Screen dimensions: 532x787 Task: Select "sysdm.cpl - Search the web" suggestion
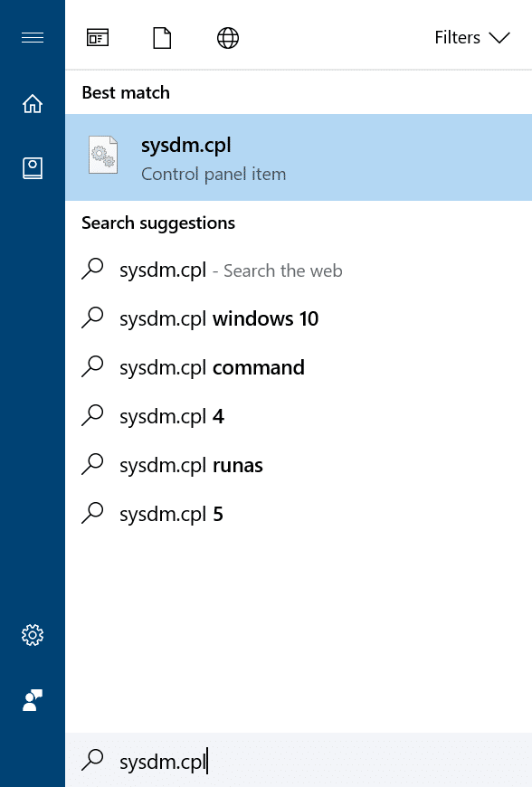click(x=299, y=270)
